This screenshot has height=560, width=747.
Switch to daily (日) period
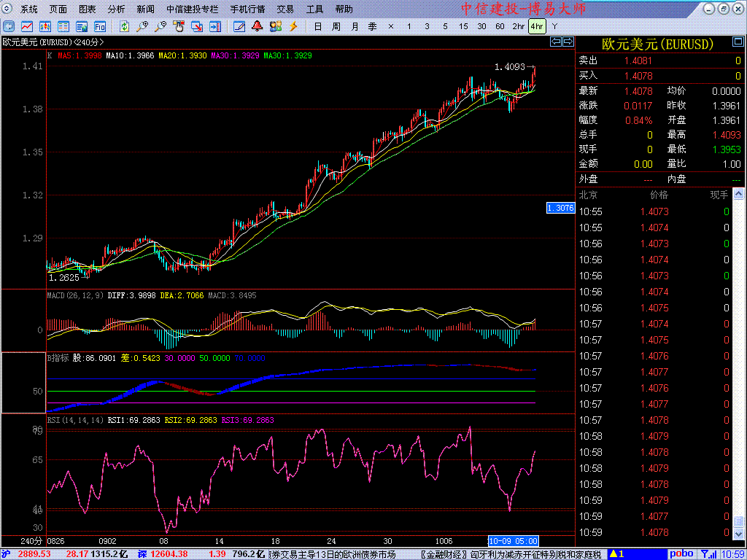(x=317, y=26)
